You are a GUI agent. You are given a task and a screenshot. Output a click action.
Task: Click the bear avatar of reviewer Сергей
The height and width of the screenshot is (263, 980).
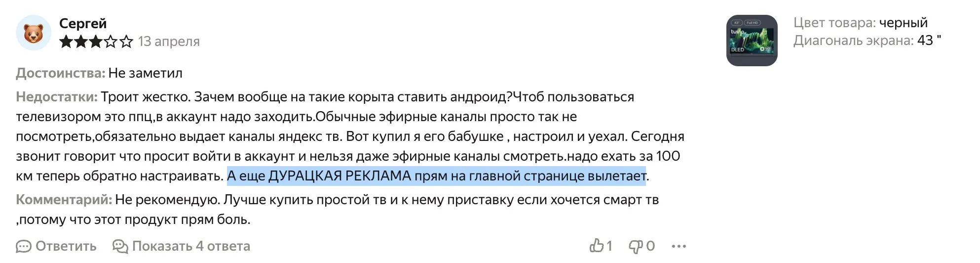coord(34,33)
